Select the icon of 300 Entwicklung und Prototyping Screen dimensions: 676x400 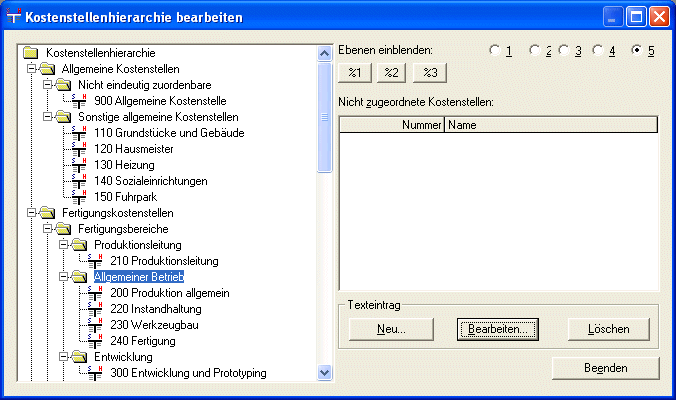(95, 373)
